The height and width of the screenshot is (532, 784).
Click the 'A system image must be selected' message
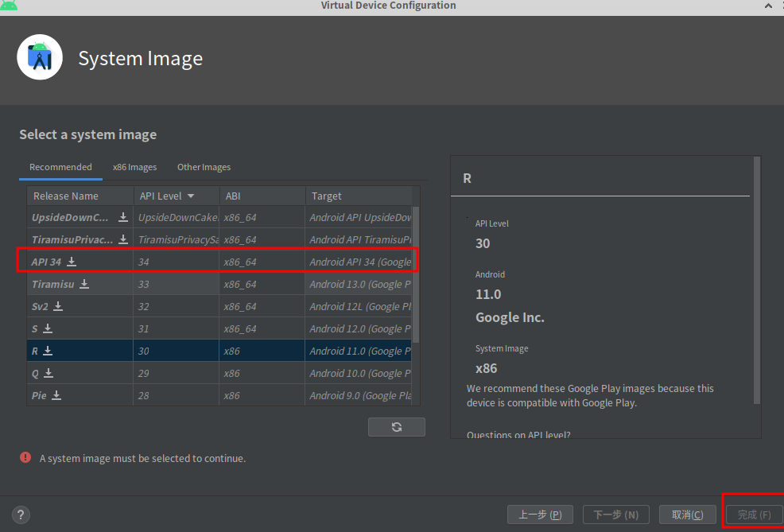(x=142, y=458)
